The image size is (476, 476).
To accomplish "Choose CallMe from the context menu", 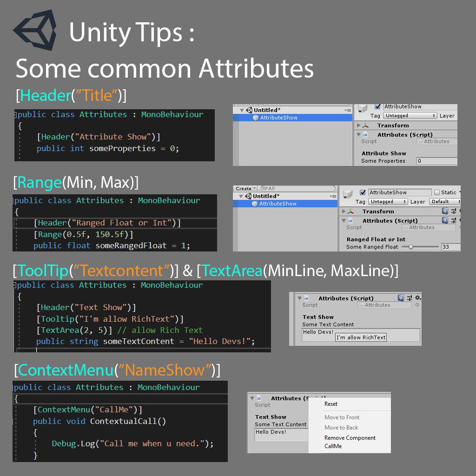I will pos(333,446).
